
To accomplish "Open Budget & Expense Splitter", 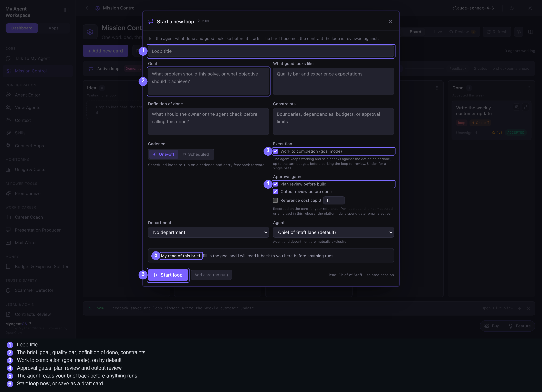I will pyautogui.click(x=38, y=266).
